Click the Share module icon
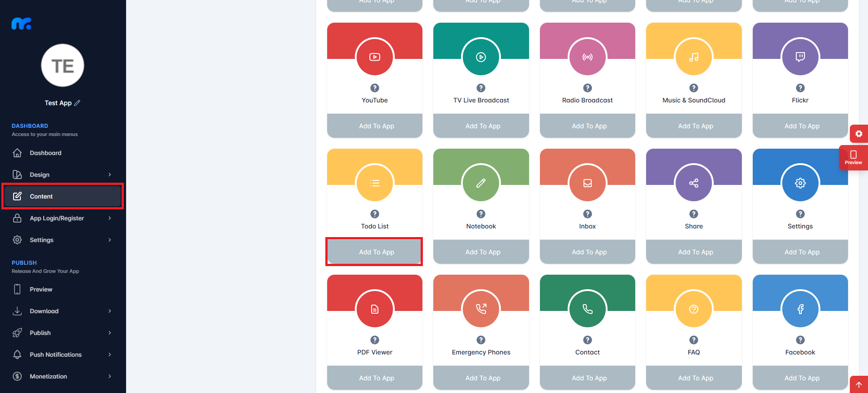This screenshot has width=868, height=393. [693, 183]
